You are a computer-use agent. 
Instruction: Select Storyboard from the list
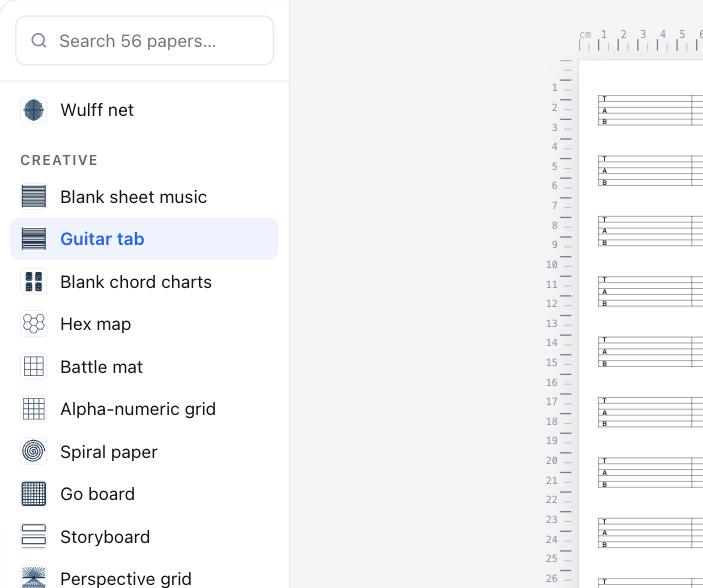tap(144, 536)
